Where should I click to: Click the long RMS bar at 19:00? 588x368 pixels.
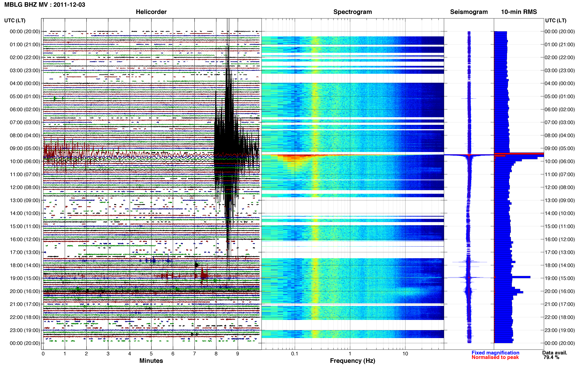(x=512, y=277)
